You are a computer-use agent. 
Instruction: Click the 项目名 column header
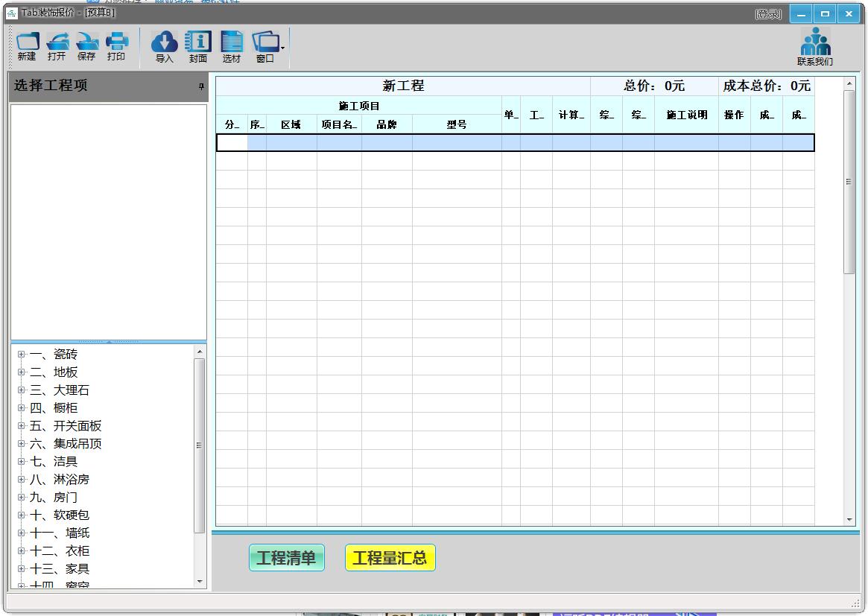tap(339, 124)
